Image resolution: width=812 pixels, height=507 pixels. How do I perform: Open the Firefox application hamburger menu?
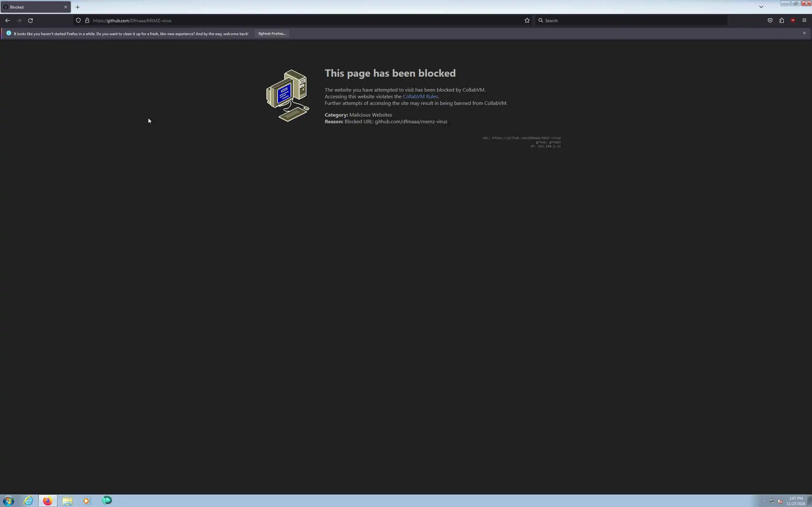point(804,21)
